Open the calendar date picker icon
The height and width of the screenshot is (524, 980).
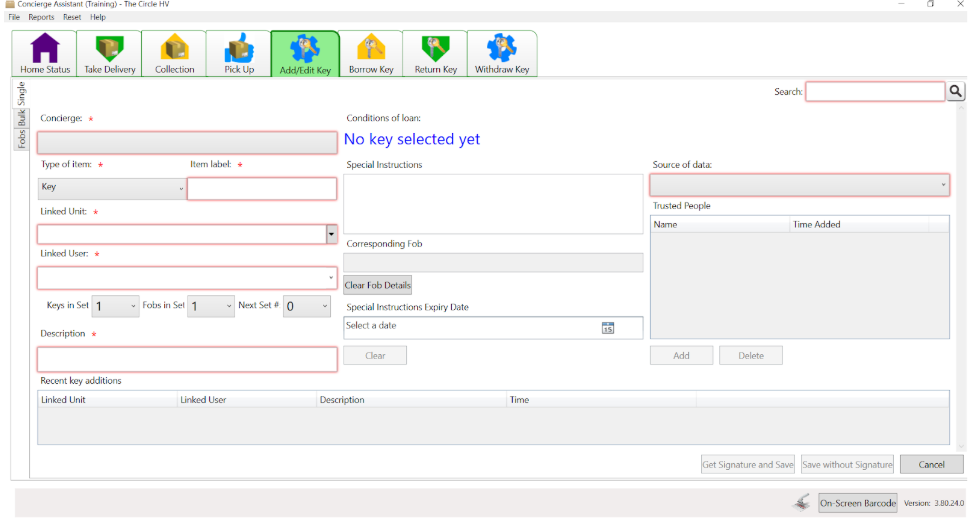tap(607, 328)
